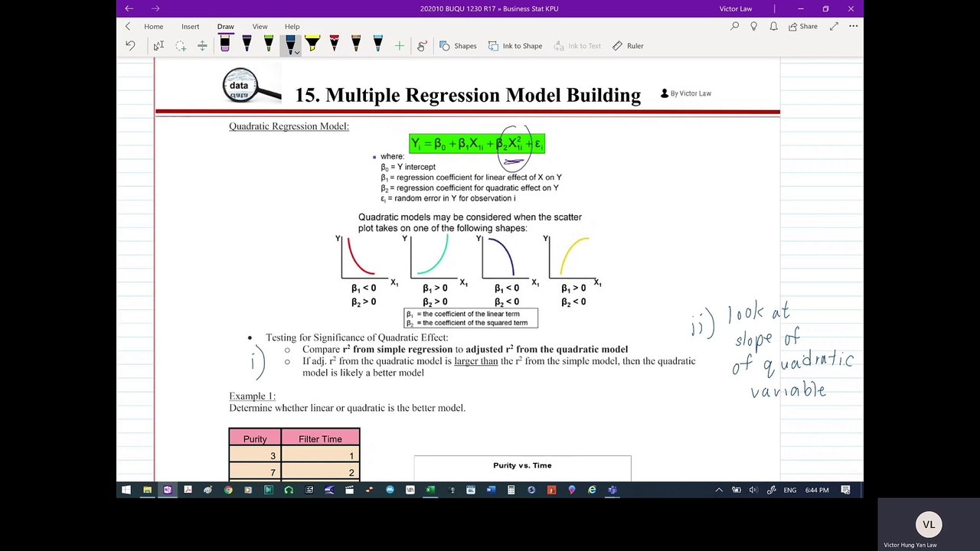980x551 pixels.
Task: Open the notifications bell
Action: (x=773, y=26)
